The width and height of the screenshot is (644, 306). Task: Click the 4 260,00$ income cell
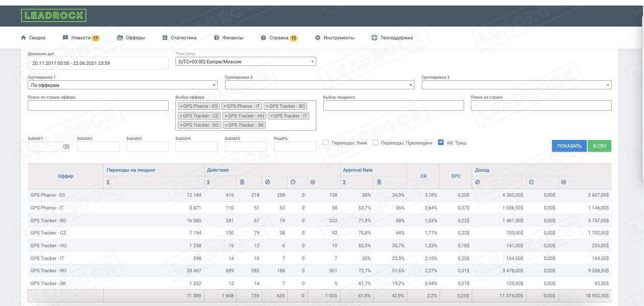[x=512, y=195]
